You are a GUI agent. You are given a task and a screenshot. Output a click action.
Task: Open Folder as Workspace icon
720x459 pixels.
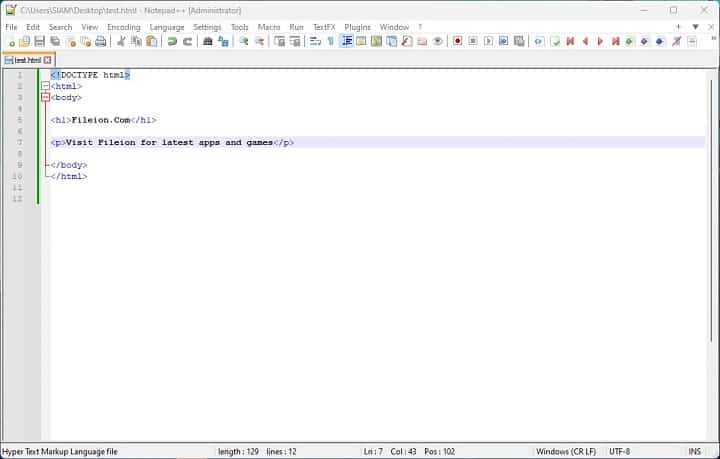(422, 42)
